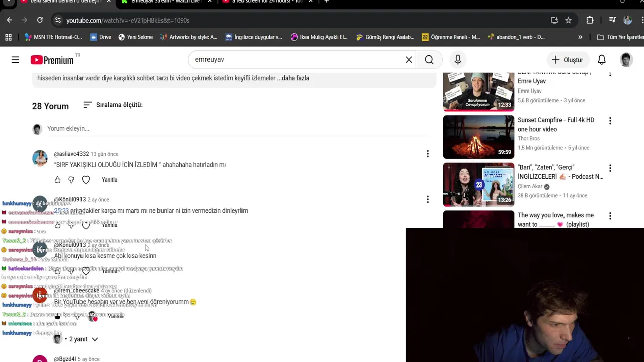This screenshot has width=644, height=362.
Task: Open the @Könül0913 25:23 timestamp link
Action: (x=61, y=211)
